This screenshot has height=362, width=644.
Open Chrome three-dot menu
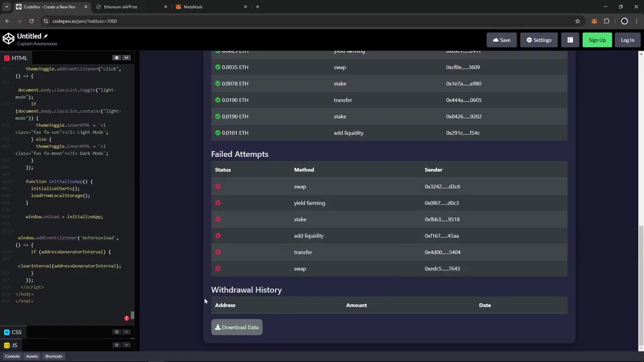coord(637,21)
